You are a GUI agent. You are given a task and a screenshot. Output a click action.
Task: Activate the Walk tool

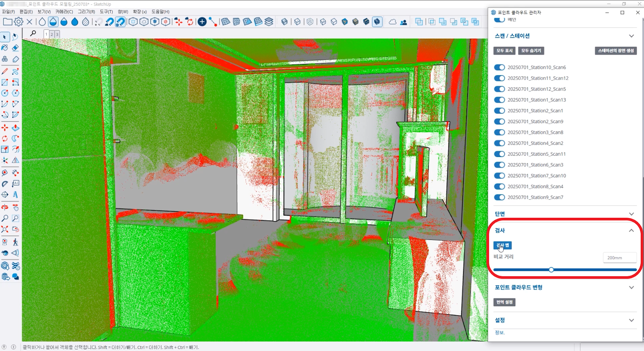15,242
